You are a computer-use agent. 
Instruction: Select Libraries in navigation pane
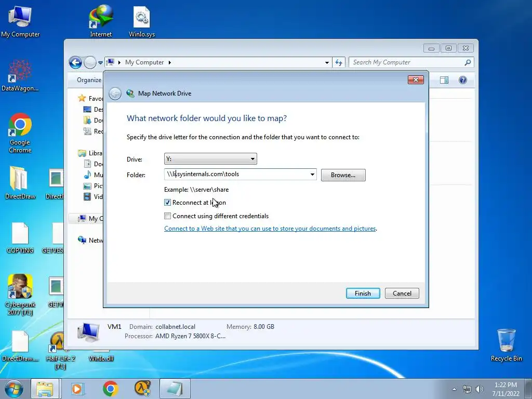point(90,153)
